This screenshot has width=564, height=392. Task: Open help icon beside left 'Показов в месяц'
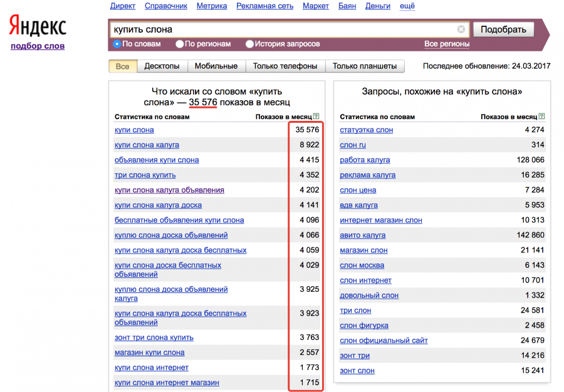[316, 116]
